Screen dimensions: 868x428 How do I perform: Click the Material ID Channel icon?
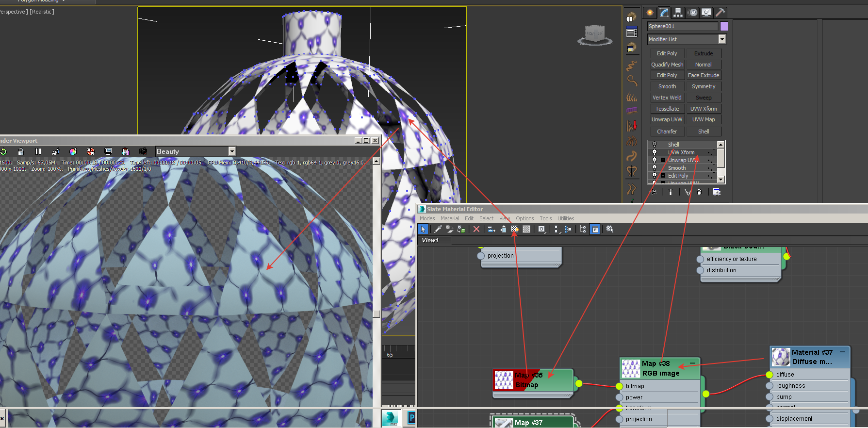click(542, 229)
